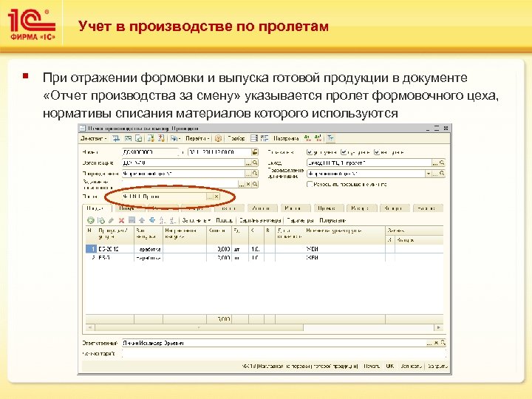The width and height of the screenshot is (532, 399).
Task: Click the OK button
Action: pos(390,366)
